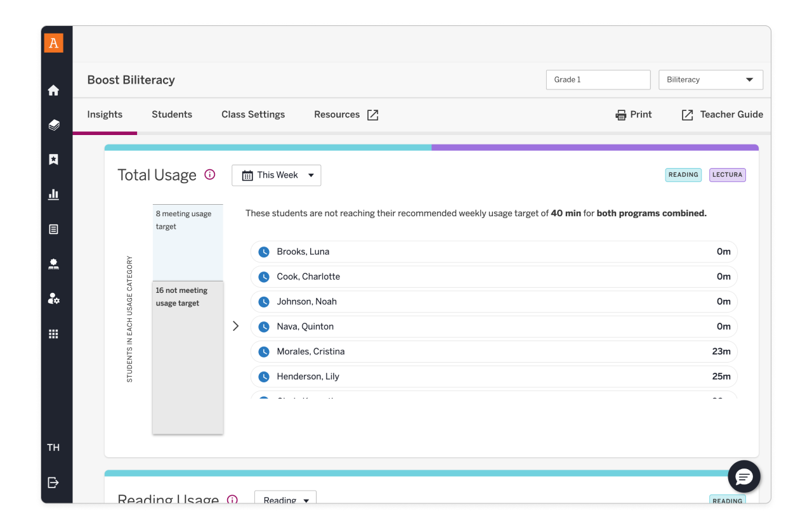Screen dimensions: 812x530
Task: Select the Morales, Cristina row
Action: [x=494, y=351]
